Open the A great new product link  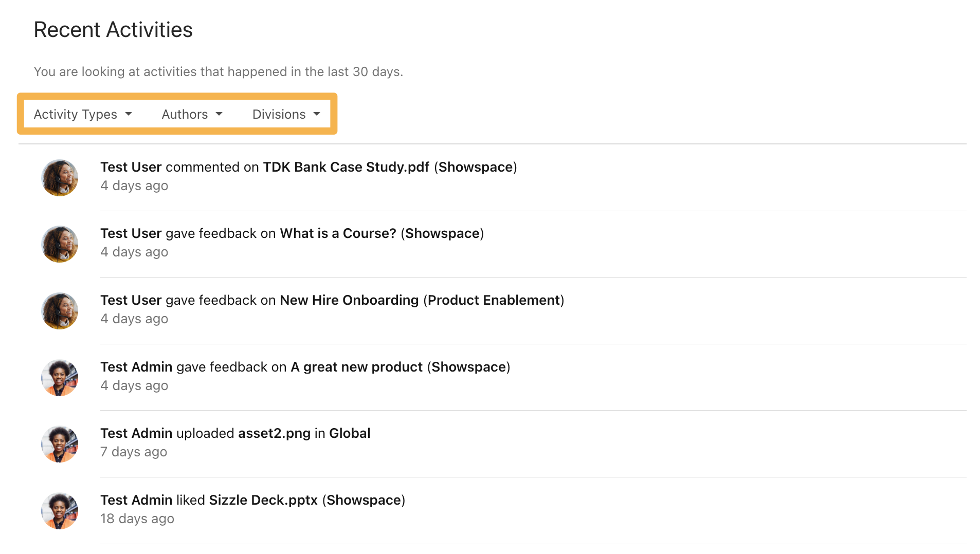pos(356,367)
